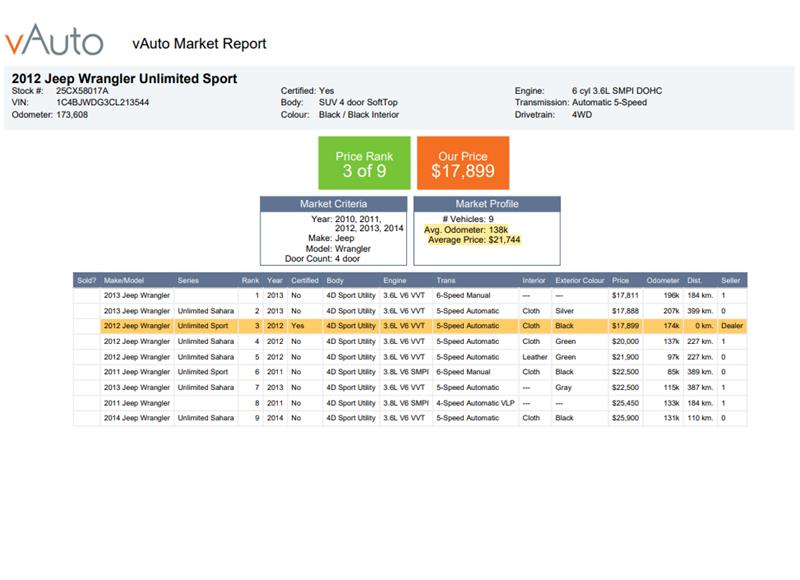Click the Seller column header
The height and width of the screenshot is (580, 800).
(x=731, y=281)
